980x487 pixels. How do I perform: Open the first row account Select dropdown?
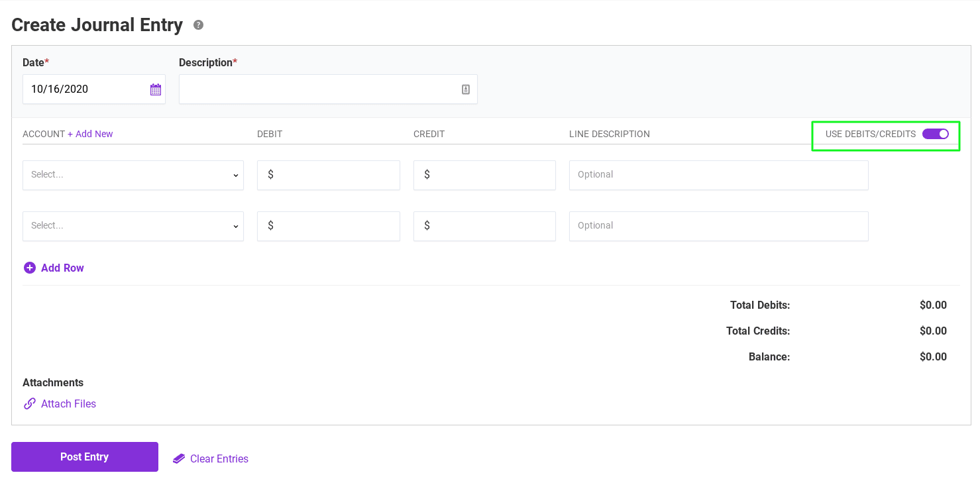tap(133, 175)
